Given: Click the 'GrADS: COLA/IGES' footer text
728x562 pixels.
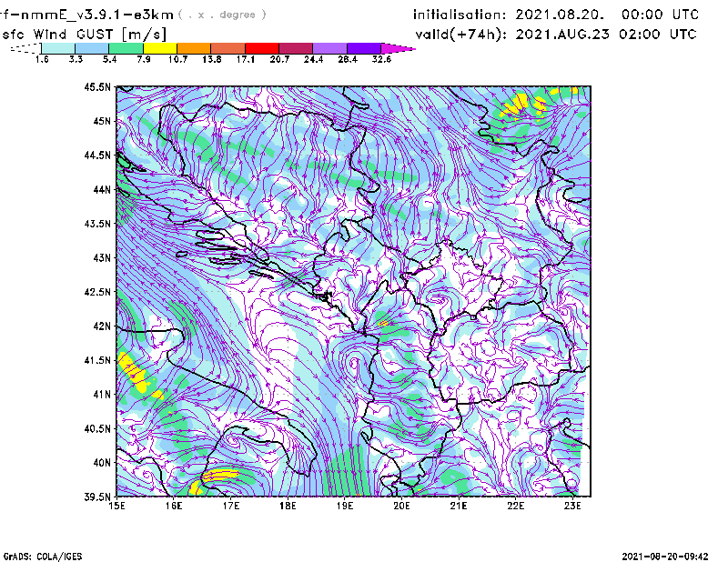Looking at the screenshot, I should pos(43,557).
